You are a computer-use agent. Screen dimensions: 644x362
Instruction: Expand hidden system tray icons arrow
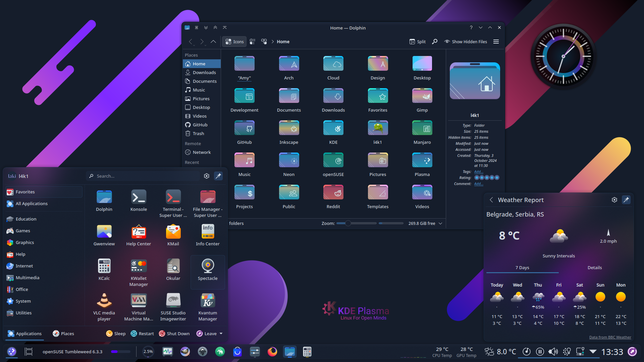click(x=593, y=352)
